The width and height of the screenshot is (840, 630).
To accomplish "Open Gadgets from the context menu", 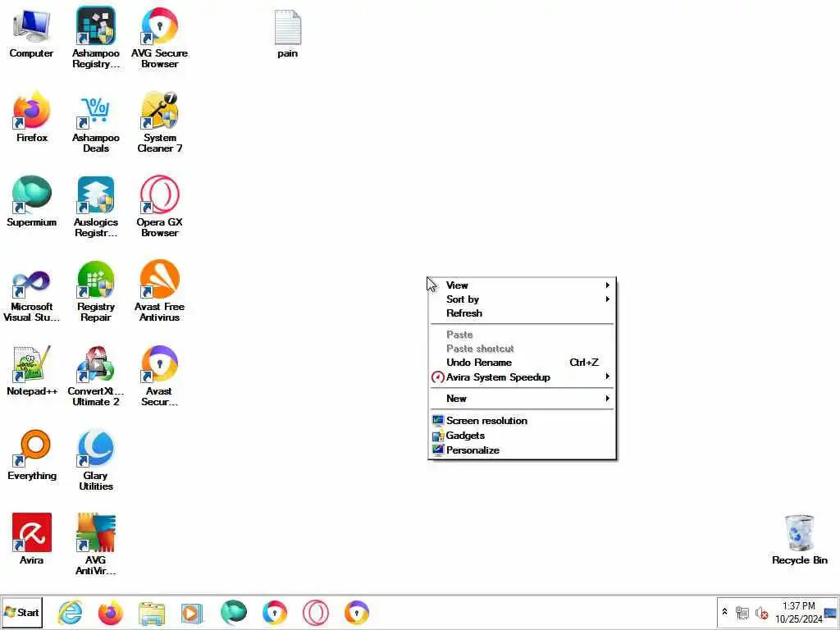I will 523,436.
